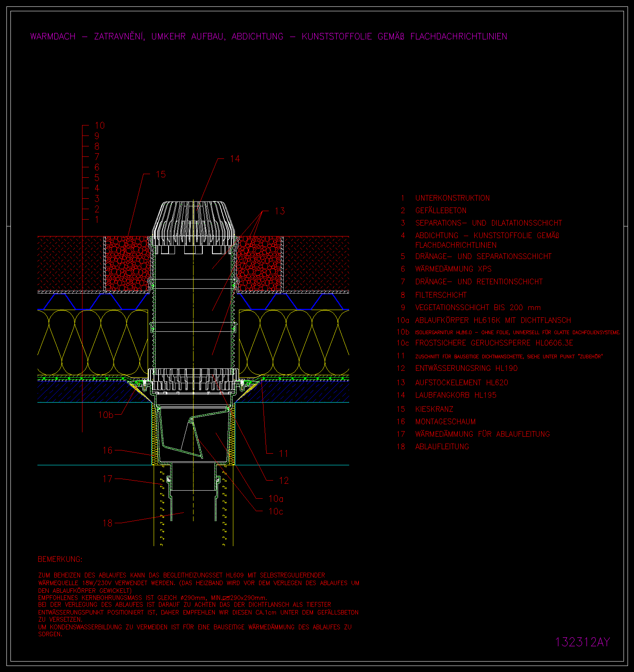Click legend entry SEPARATIONS- UND DILATATIONSSCHICHT
The width and height of the screenshot is (634, 672).
488,223
